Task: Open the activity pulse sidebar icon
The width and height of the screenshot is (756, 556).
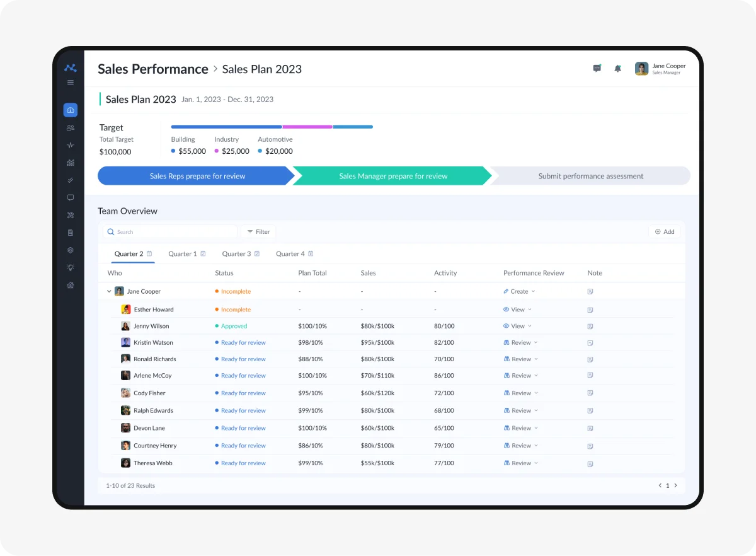Action: tap(70, 145)
